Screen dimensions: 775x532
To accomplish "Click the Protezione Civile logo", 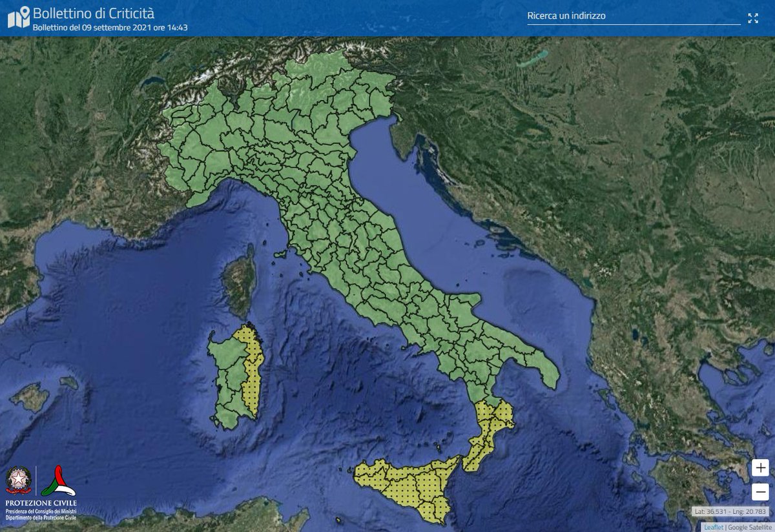I will tap(59, 481).
